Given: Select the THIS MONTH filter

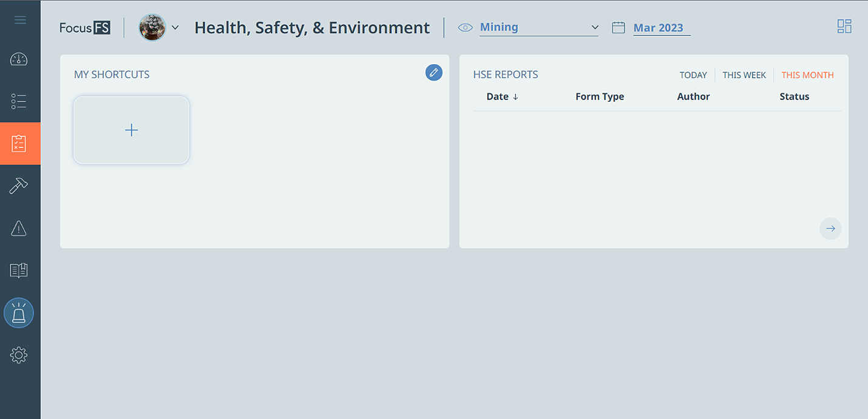Looking at the screenshot, I should point(807,75).
